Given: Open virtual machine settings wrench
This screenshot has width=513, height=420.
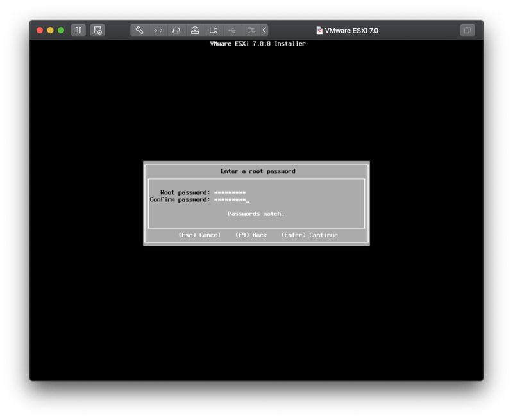Looking at the screenshot, I should point(139,30).
